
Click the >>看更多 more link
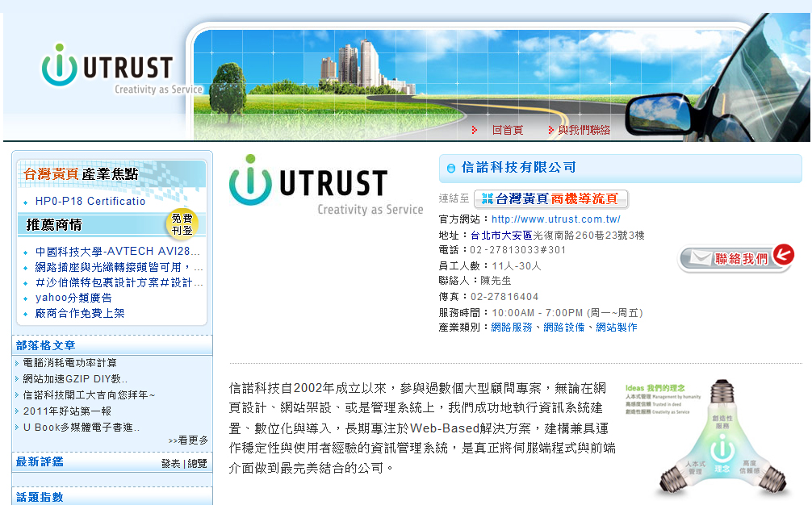point(189,440)
